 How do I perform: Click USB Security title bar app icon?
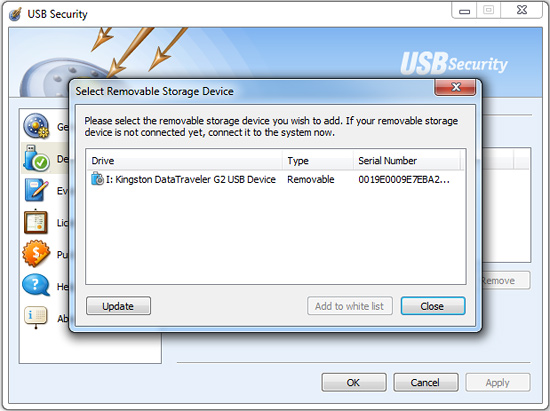pos(15,14)
